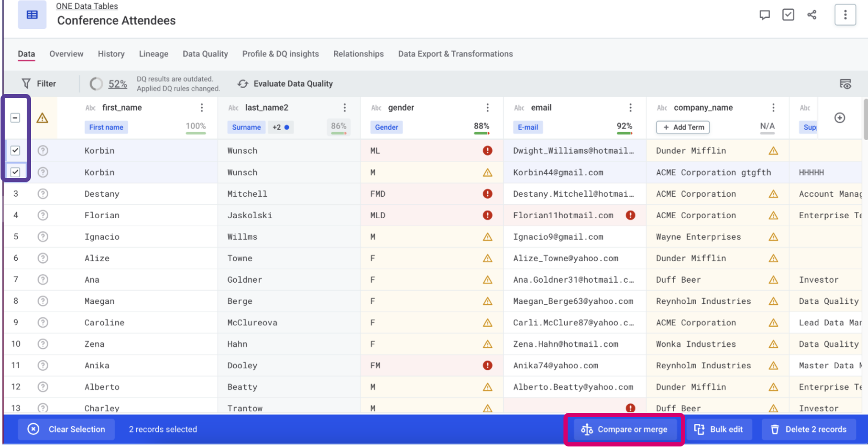Screen dimensions: 868x447
Task: Switch to the Lineage tab
Action: click(x=154, y=54)
